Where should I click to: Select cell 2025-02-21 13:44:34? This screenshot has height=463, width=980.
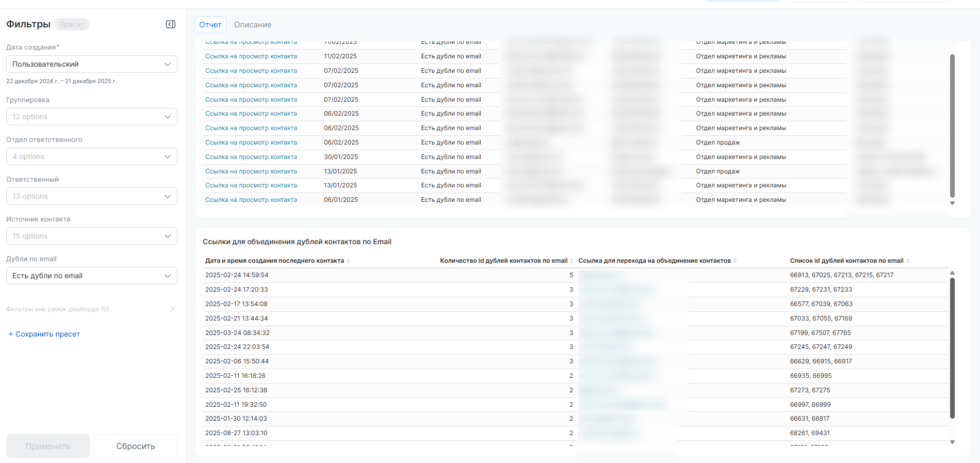coord(237,318)
